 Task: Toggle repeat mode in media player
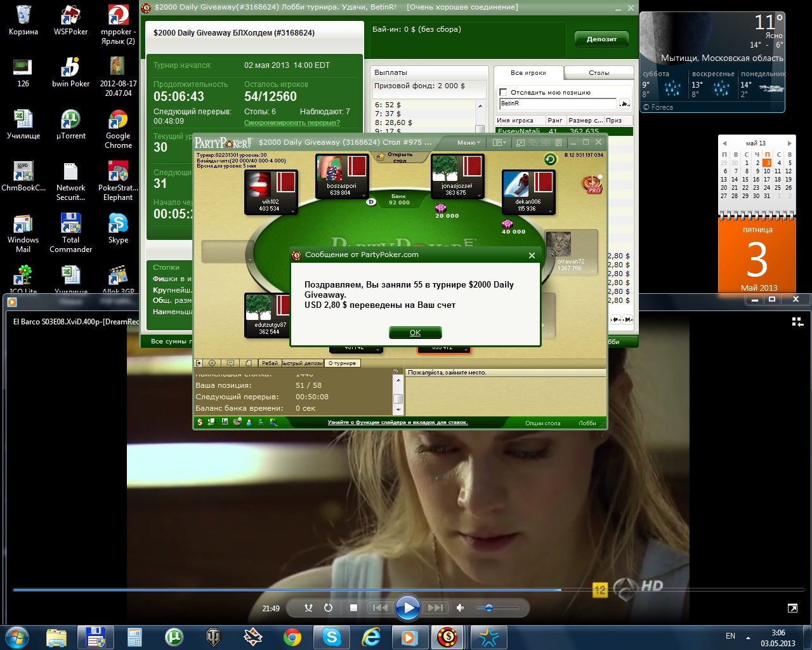click(x=328, y=607)
